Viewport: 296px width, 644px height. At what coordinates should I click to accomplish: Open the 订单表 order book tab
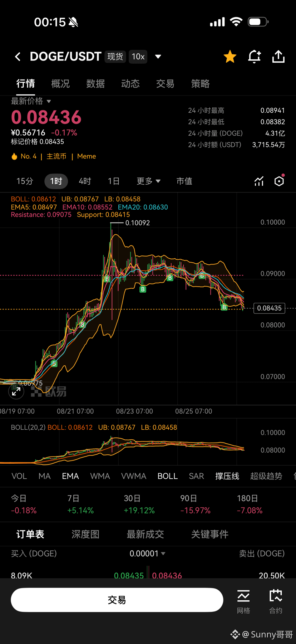(x=30, y=535)
